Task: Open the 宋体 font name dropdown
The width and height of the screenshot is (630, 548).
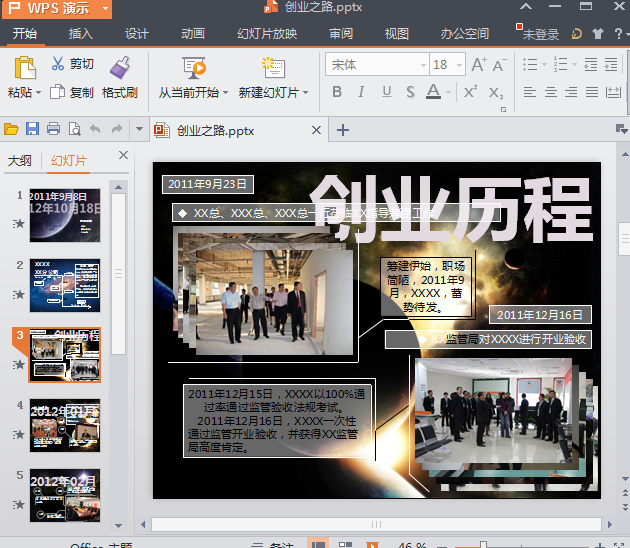Action: [423, 65]
